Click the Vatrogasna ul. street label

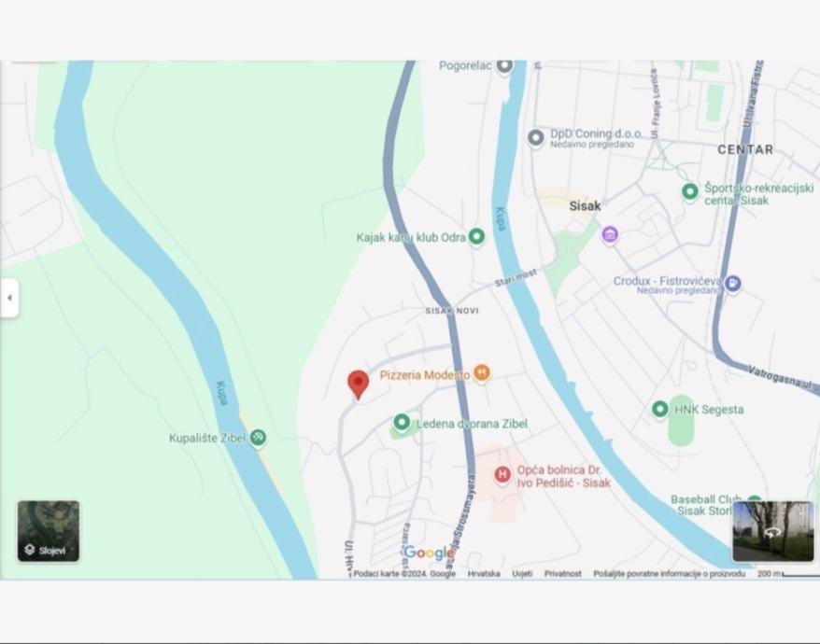779,377
